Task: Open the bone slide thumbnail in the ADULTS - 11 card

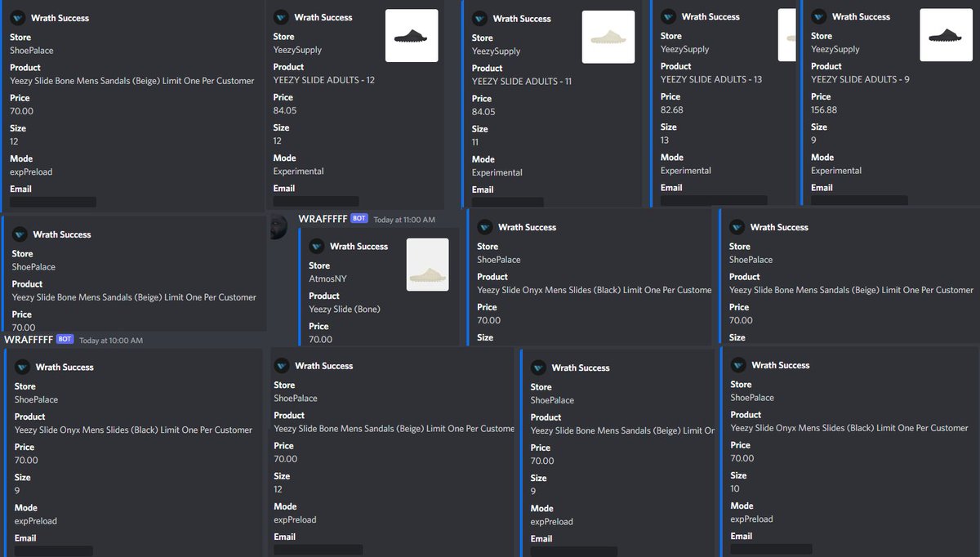Action: tap(608, 37)
